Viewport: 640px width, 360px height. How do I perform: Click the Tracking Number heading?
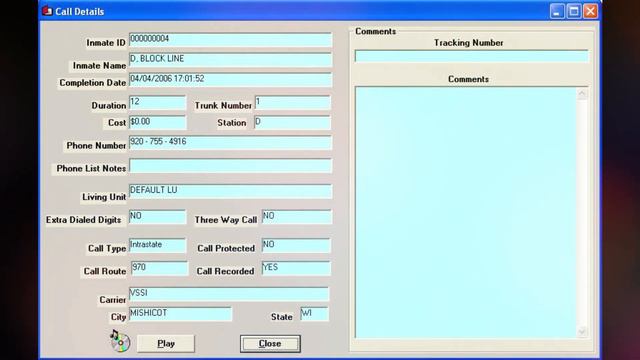click(x=469, y=43)
